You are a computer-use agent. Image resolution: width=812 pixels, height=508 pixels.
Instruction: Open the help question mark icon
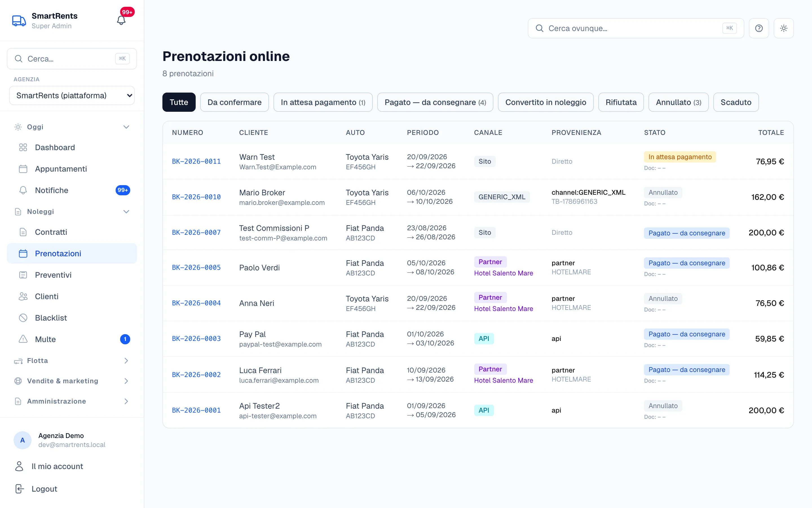click(x=759, y=28)
